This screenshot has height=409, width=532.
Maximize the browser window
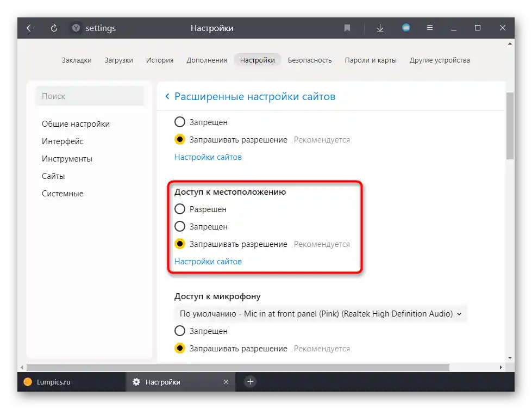coord(477,28)
